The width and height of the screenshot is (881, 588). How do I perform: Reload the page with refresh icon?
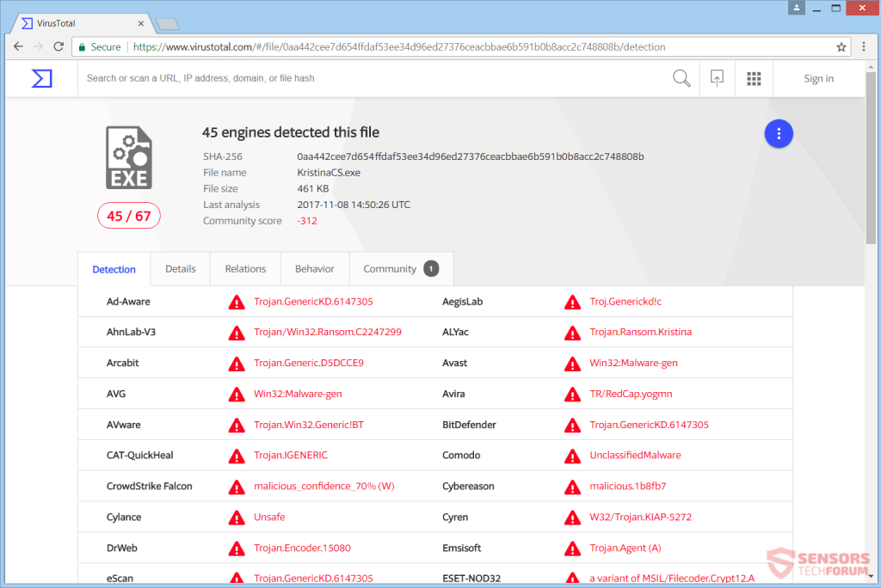[59, 46]
